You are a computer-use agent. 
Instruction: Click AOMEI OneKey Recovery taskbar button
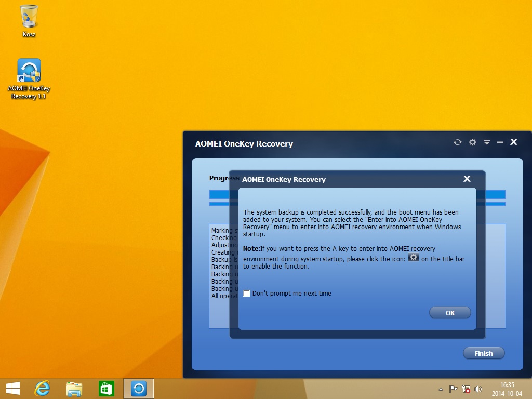pos(138,389)
